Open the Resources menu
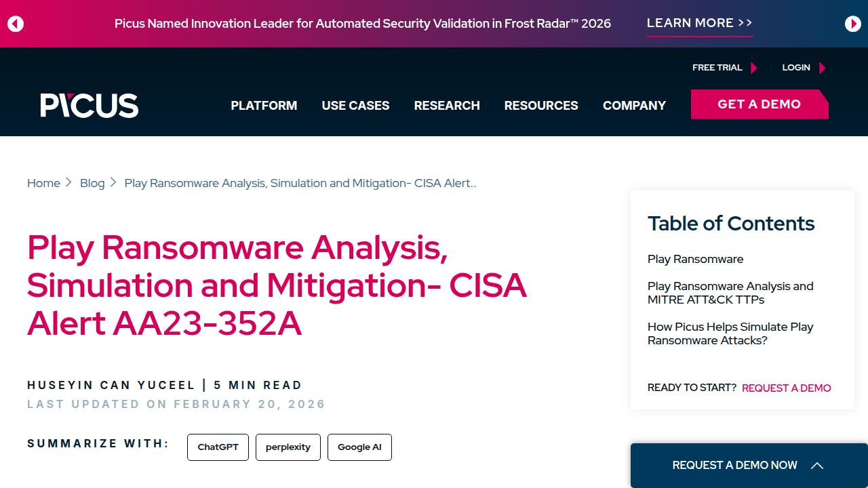868x488 pixels. coord(541,106)
